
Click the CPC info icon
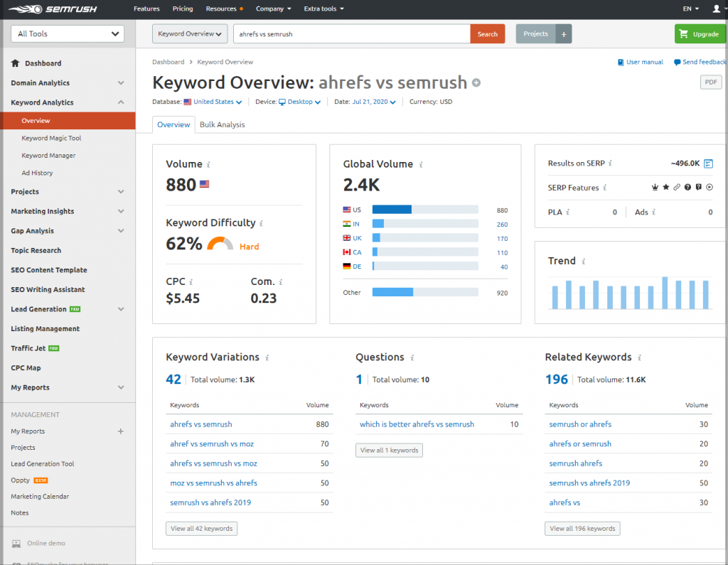[x=191, y=282]
